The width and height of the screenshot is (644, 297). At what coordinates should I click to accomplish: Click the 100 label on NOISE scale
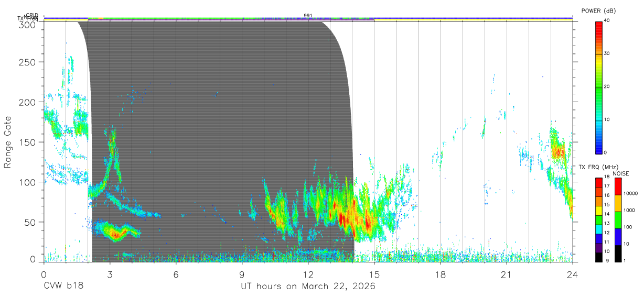(x=628, y=227)
